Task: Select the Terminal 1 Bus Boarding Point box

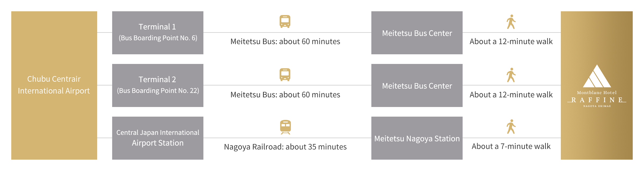Action: coord(158,33)
